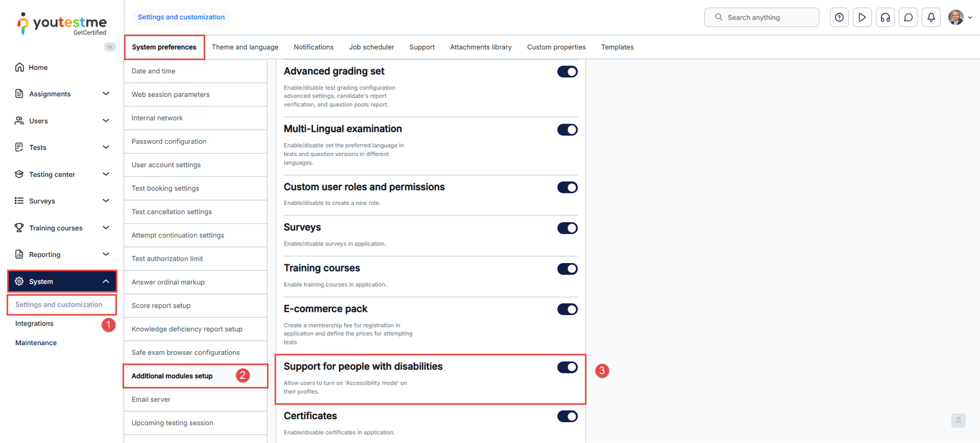980x443 pixels.
Task: Open the video tutorial play icon
Action: (x=862, y=17)
